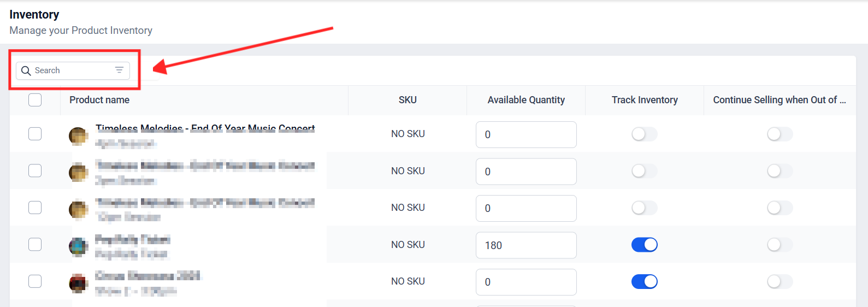Image resolution: width=868 pixels, height=307 pixels.
Task: Edit Available Quantity field showing 180
Action: click(525, 245)
